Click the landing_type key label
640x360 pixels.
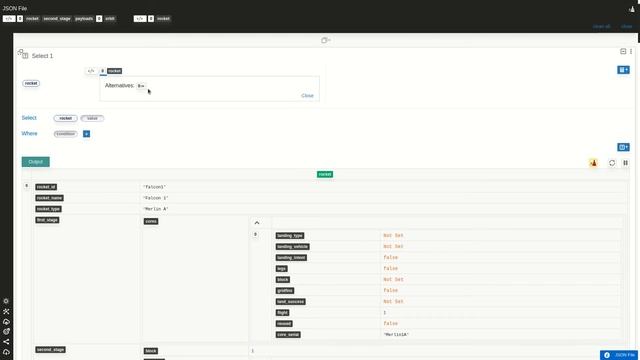290,236
